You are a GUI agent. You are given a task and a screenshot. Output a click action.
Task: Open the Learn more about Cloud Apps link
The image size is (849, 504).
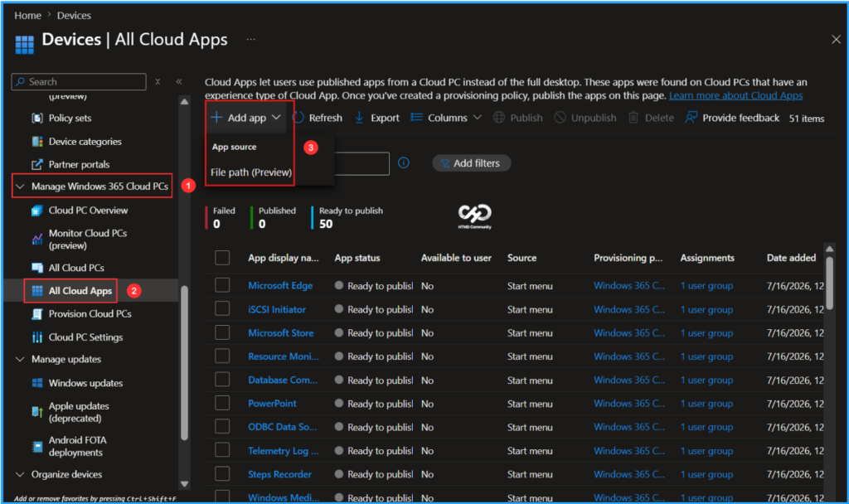pyautogui.click(x=736, y=95)
